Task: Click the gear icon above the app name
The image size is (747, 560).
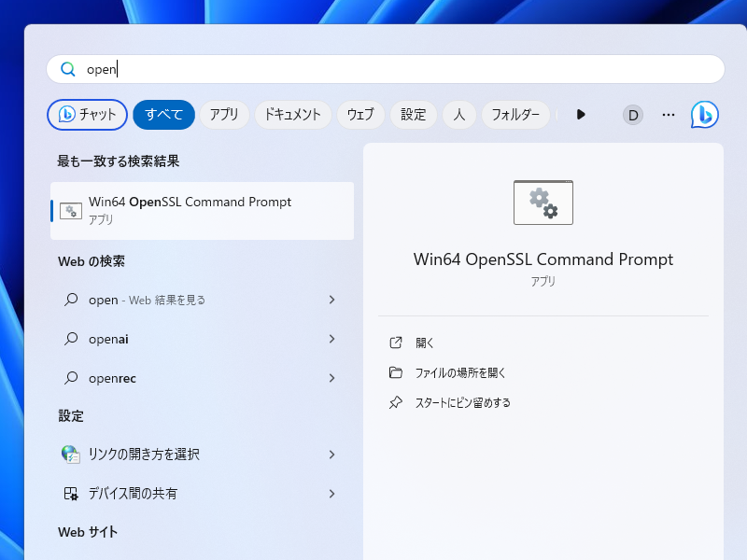Action: tap(543, 203)
